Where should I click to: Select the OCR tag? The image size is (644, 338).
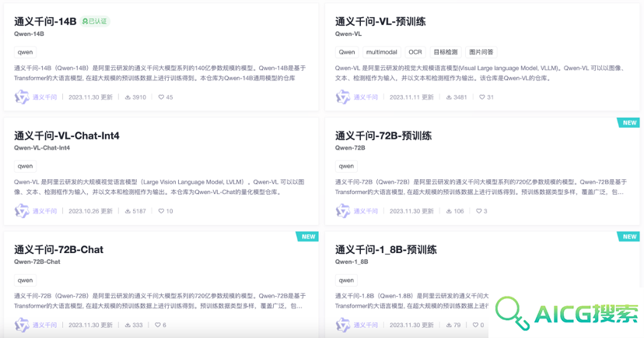point(415,52)
